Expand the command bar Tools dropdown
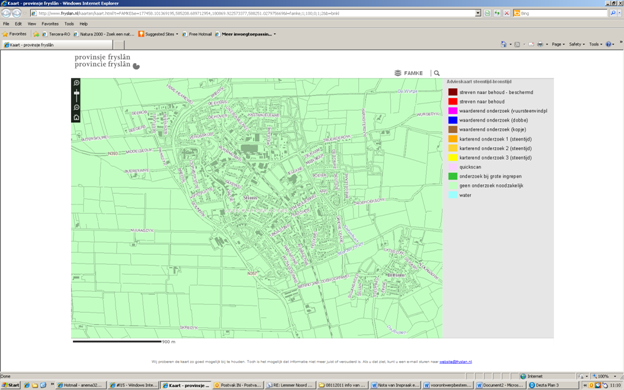The width and height of the screenshot is (624, 390). tap(595, 44)
